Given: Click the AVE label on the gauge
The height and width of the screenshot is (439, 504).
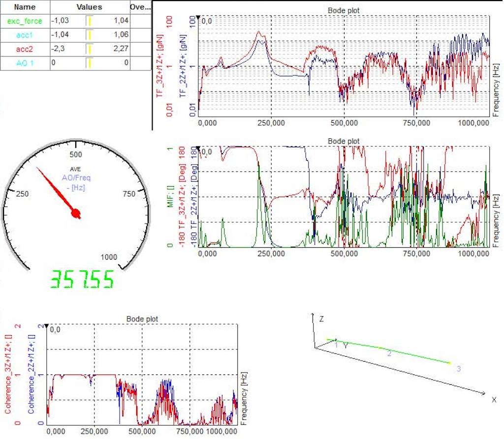Looking at the screenshot, I should pos(75,169).
